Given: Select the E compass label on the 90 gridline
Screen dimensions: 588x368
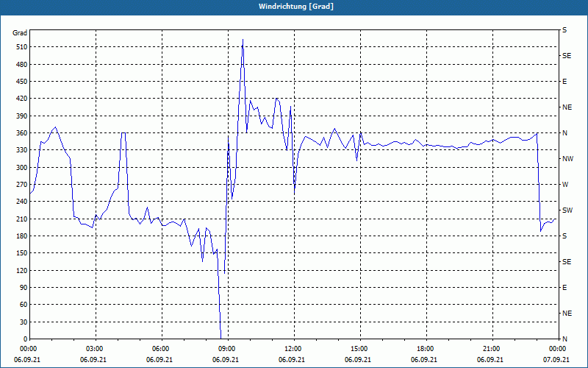Looking at the screenshot, I should pos(564,288).
